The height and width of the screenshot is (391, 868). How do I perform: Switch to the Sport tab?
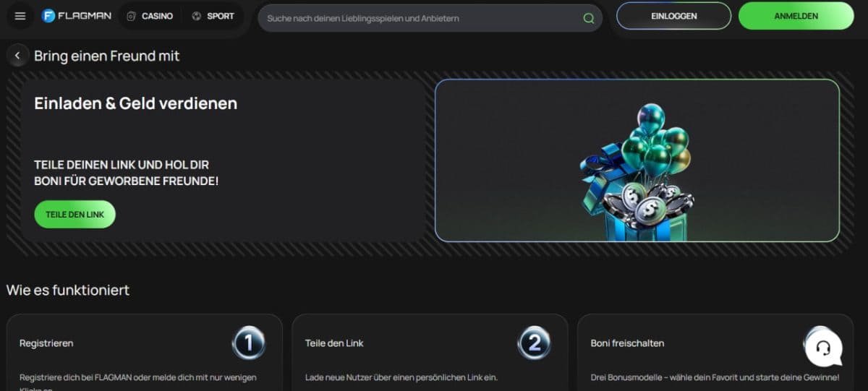[x=221, y=16]
